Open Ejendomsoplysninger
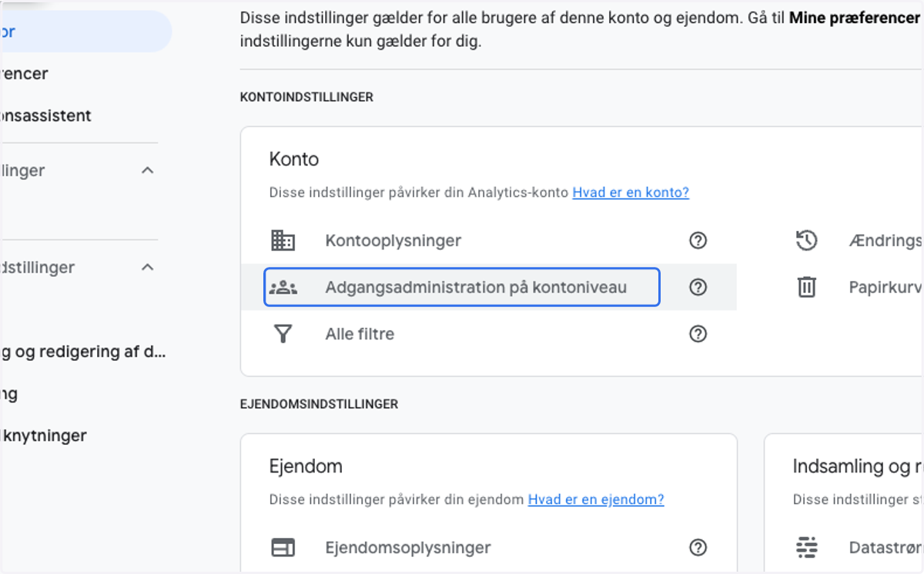This screenshot has width=924, height=574. [407, 548]
